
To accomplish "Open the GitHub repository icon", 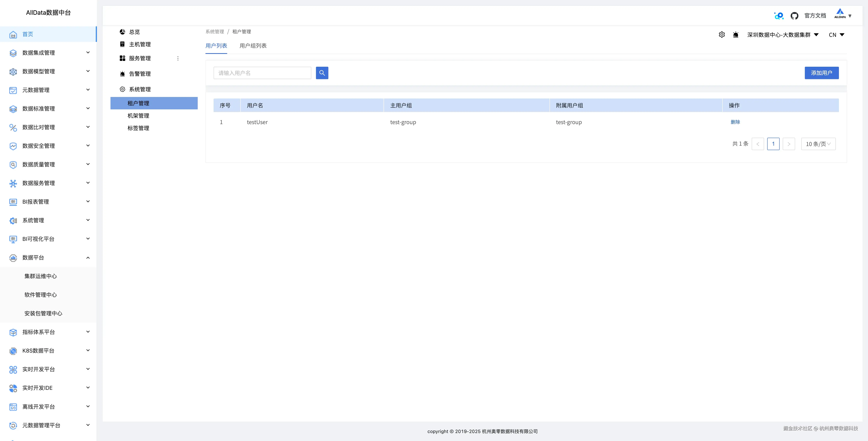I will click(x=794, y=16).
